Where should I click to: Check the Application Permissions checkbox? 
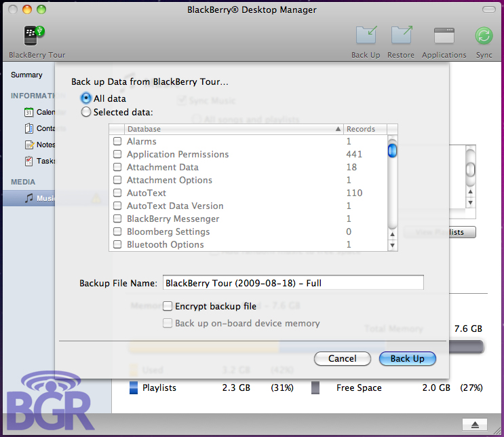click(117, 154)
